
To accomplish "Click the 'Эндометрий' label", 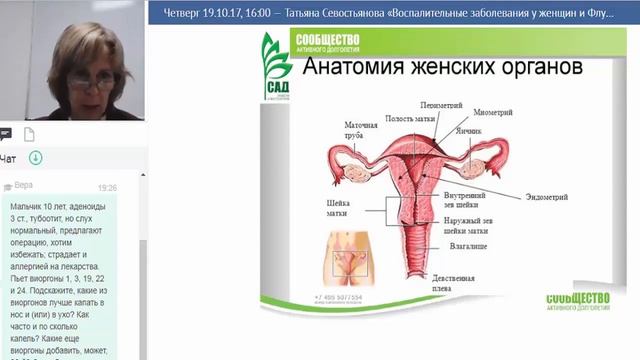I will pyautogui.click(x=547, y=197).
